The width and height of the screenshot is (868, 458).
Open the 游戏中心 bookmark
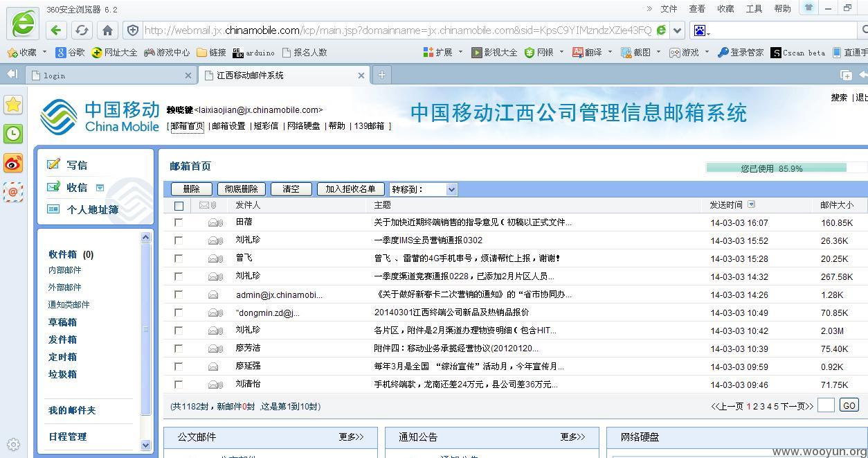coord(167,52)
